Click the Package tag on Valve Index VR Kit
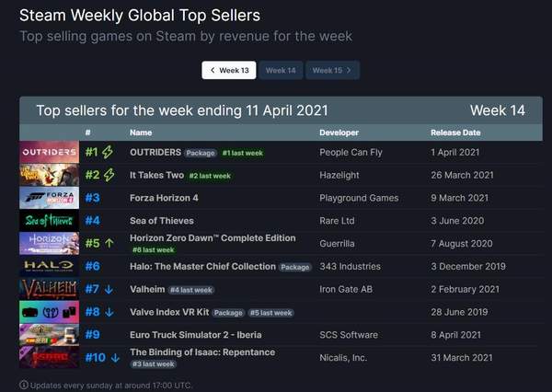 (229, 313)
